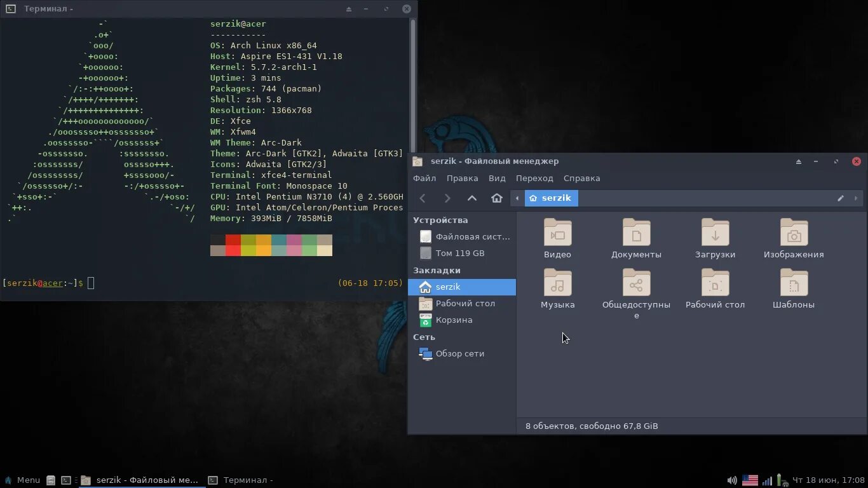Click the US flag keyboard layout indicator
868x488 pixels.
pyautogui.click(x=750, y=480)
